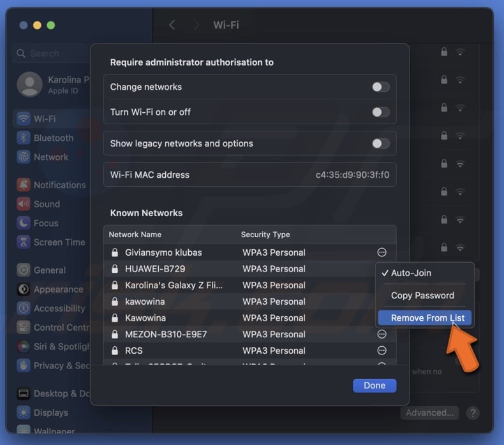
Task: Click the back navigation arrow
Action: click(172, 25)
